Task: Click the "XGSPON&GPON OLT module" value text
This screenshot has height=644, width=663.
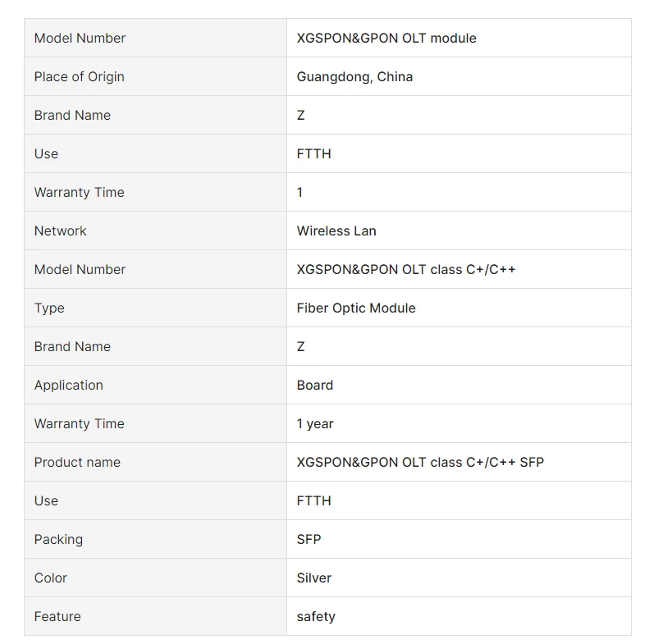Action: 386,38
